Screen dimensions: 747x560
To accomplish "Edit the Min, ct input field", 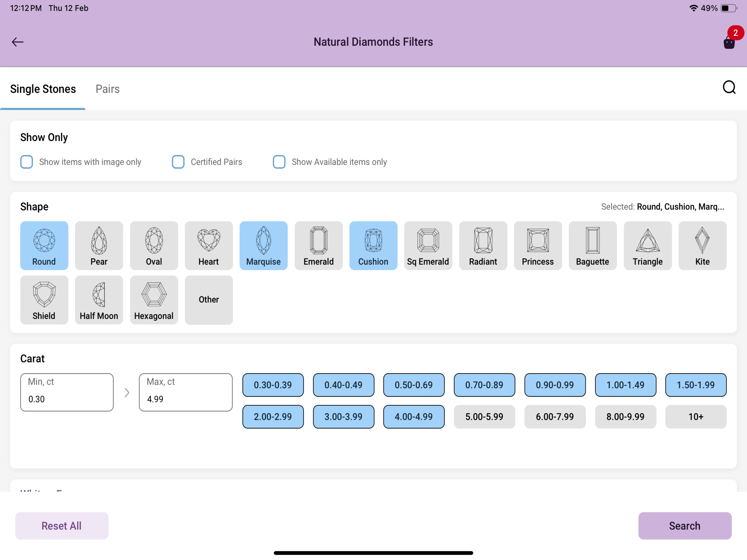I will pyautogui.click(x=67, y=392).
